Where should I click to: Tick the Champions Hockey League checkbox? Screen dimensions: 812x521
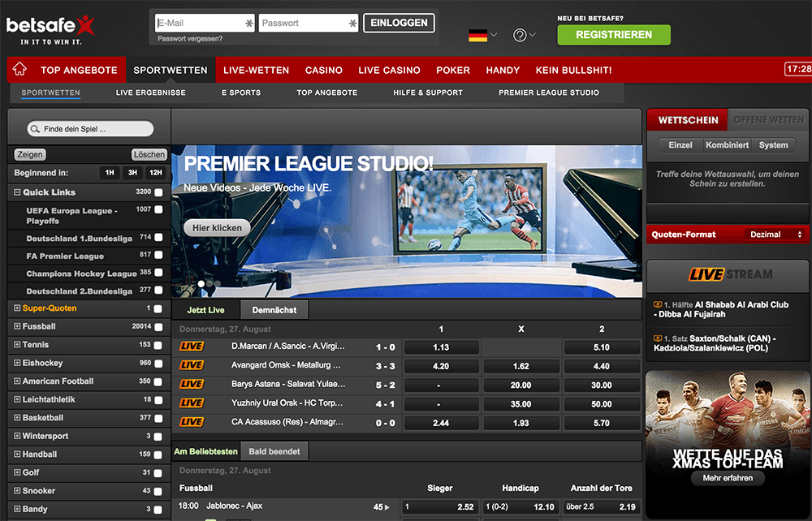point(158,272)
